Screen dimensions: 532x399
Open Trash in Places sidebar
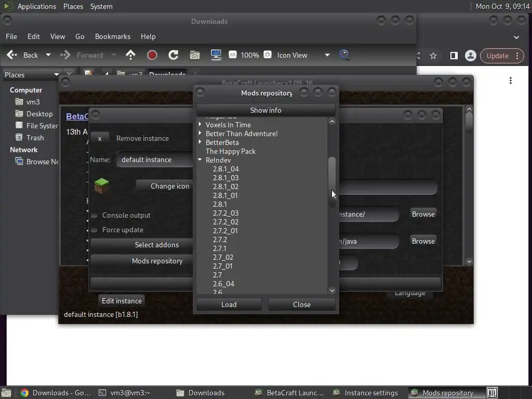point(30,138)
